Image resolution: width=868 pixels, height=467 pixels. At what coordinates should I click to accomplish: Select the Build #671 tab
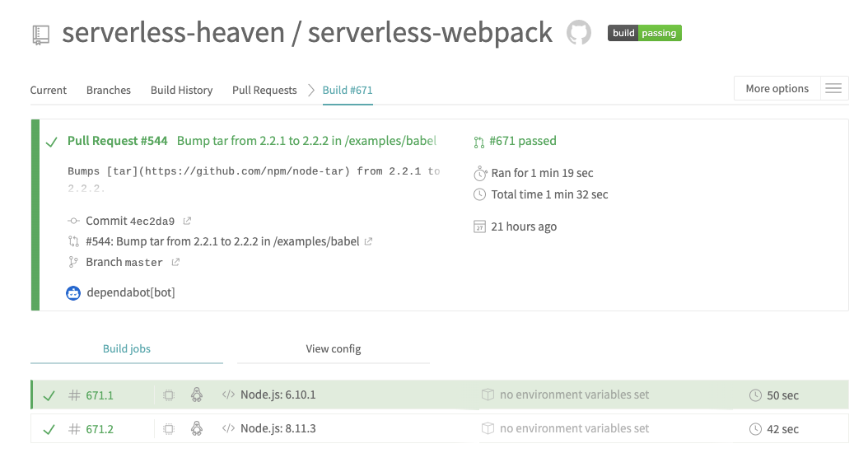tap(348, 91)
